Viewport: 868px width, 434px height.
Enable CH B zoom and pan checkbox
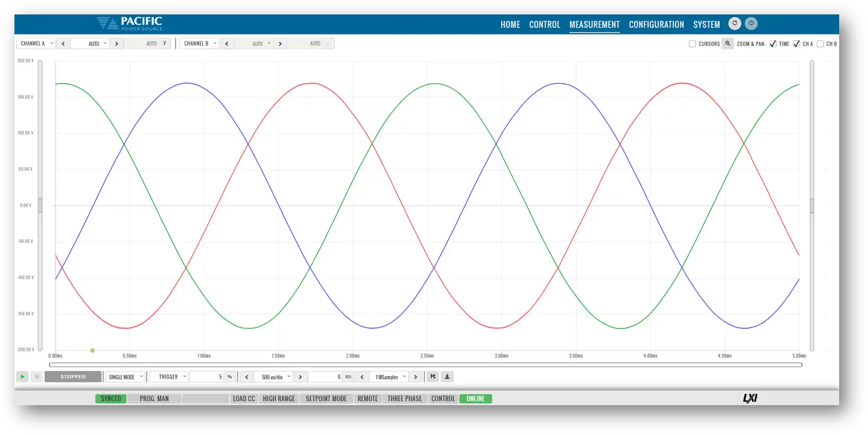(x=820, y=44)
